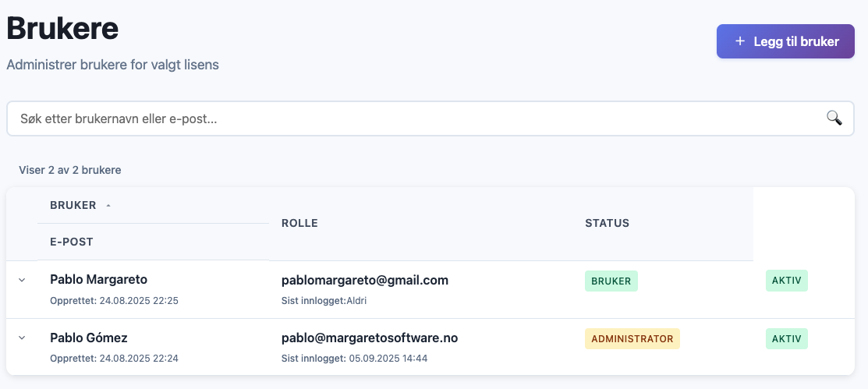Click email pablo@margaretosoftware.no
Image resolution: width=868 pixels, height=389 pixels.
tap(369, 338)
